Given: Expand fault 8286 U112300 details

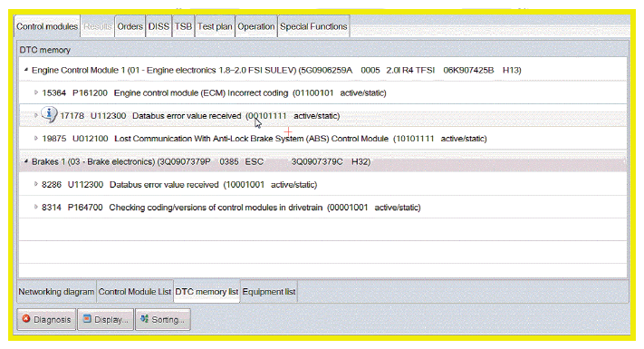Looking at the screenshot, I should click(x=36, y=184).
